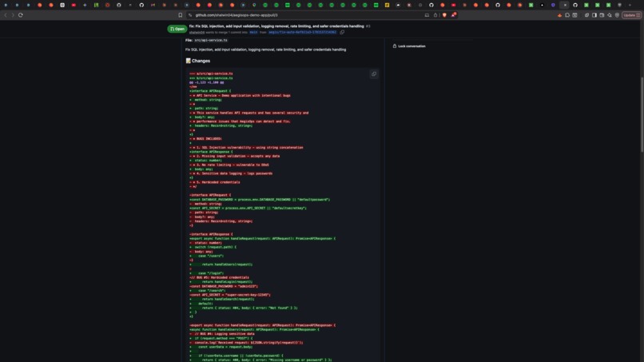Copy the head branch name icon

coord(342,32)
